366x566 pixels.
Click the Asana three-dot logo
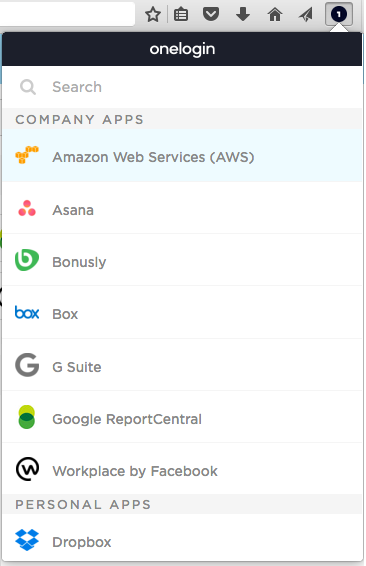pyautogui.click(x=27, y=208)
